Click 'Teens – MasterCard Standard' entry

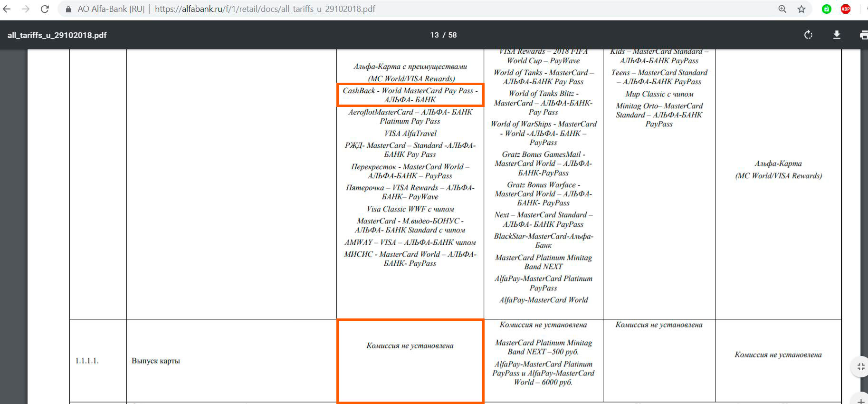point(659,73)
